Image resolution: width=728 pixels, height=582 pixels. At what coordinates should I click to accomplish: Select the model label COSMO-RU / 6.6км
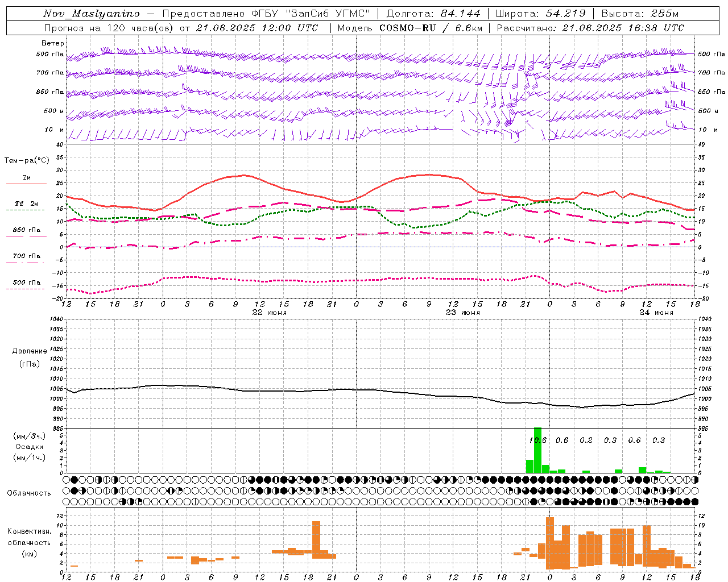[x=431, y=28]
